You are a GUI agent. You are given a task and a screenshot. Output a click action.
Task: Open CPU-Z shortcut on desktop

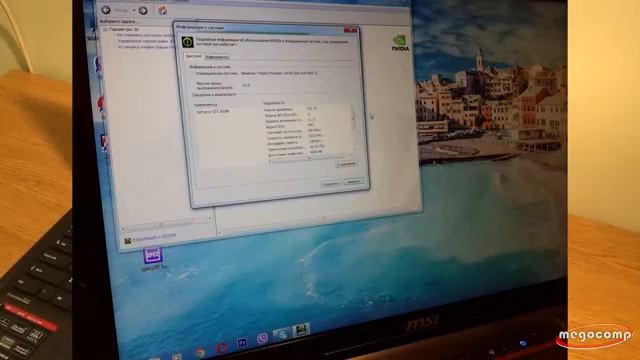click(x=153, y=258)
